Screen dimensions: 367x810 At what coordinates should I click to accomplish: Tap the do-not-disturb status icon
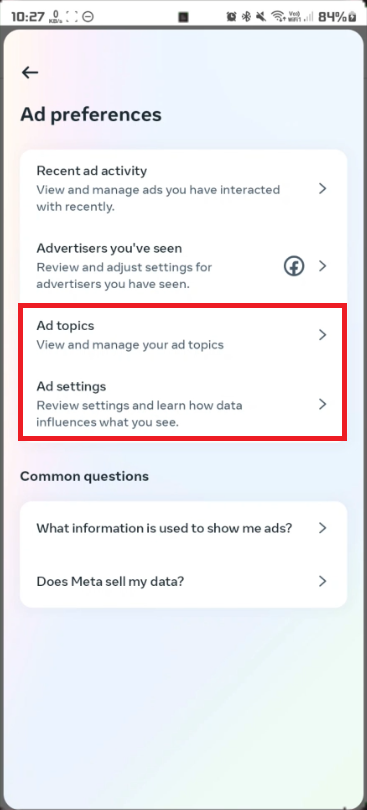tap(88, 17)
